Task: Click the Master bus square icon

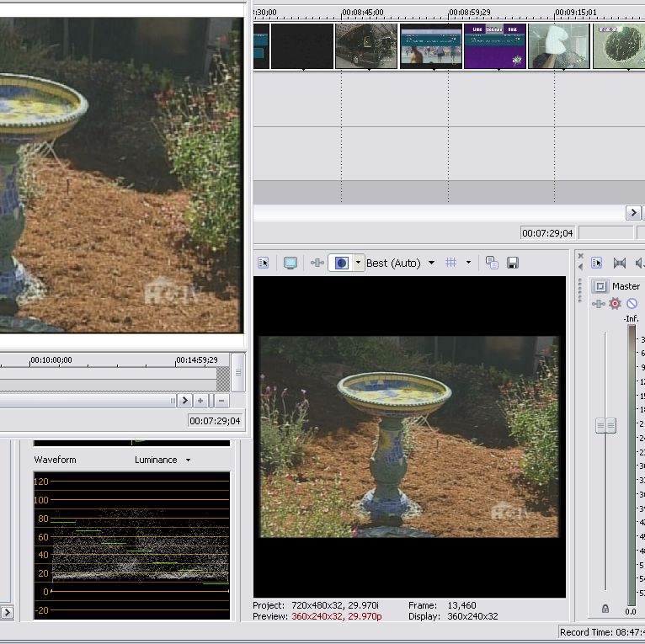Action: (x=600, y=286)
